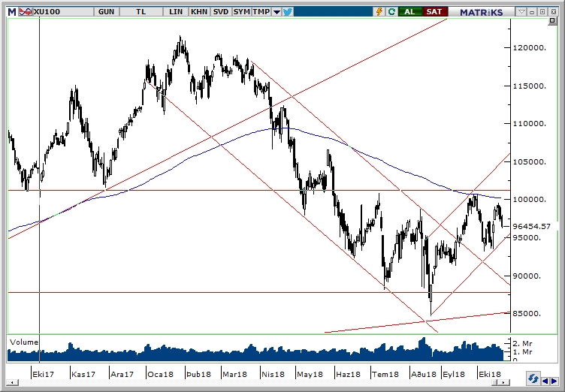Click the Eki17 date axis label

[x=44, y=374]
